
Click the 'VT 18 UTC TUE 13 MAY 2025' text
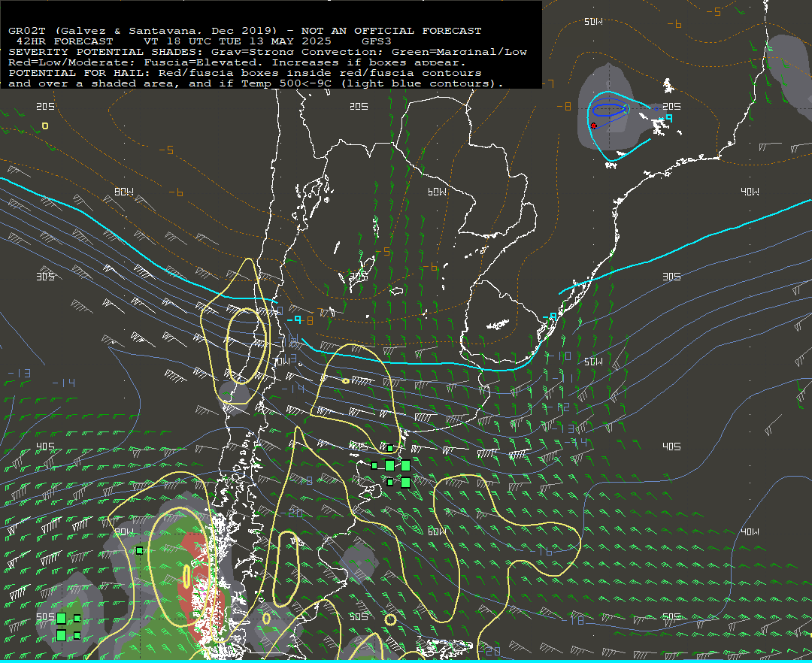coord(237,41)
